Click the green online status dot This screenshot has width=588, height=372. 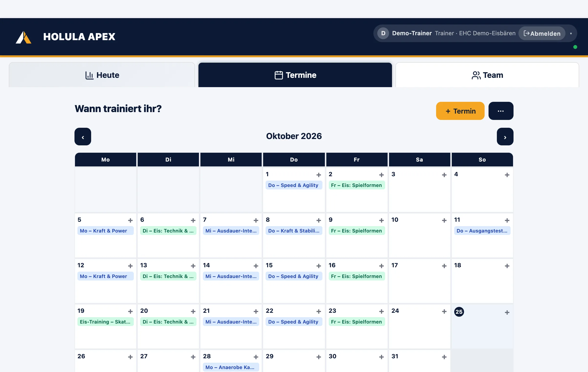575,47
